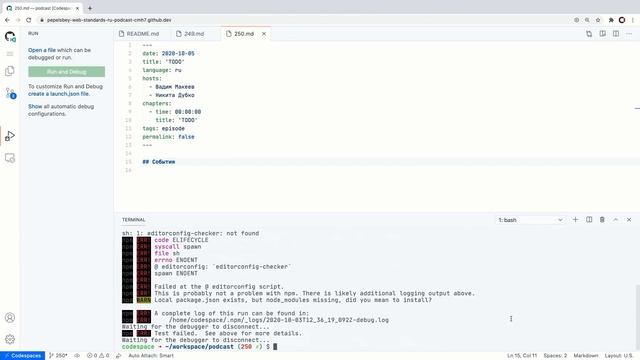
Task: Follow the 'Open a file' link
Action: 42,50
